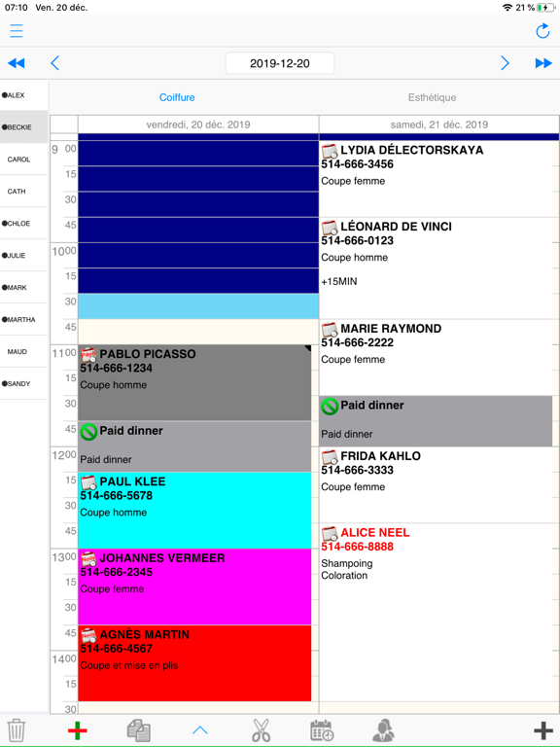
Task: Select employee SANDY
Action: point(23,383)
